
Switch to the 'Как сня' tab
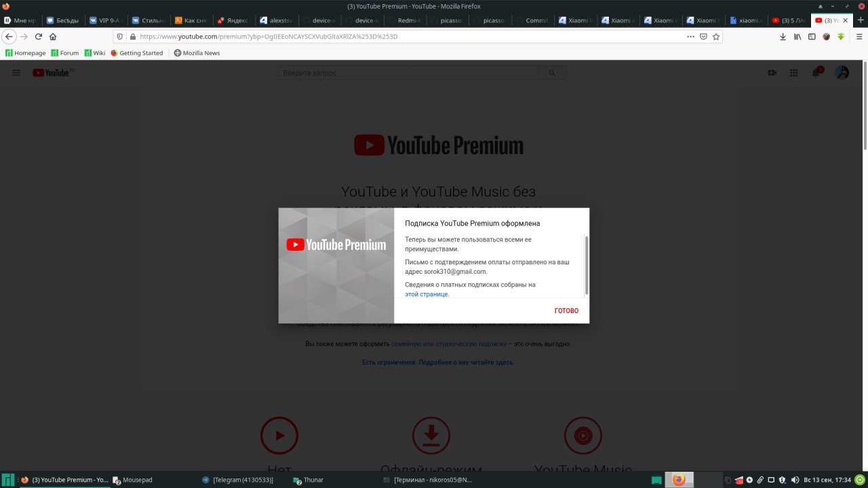coord(191,20)
